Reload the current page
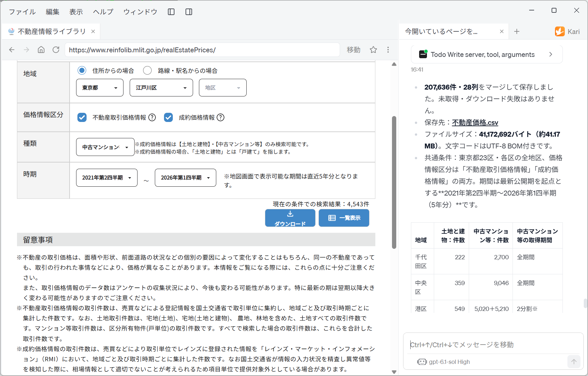588x376 pixels. click(x=56, y=50)
